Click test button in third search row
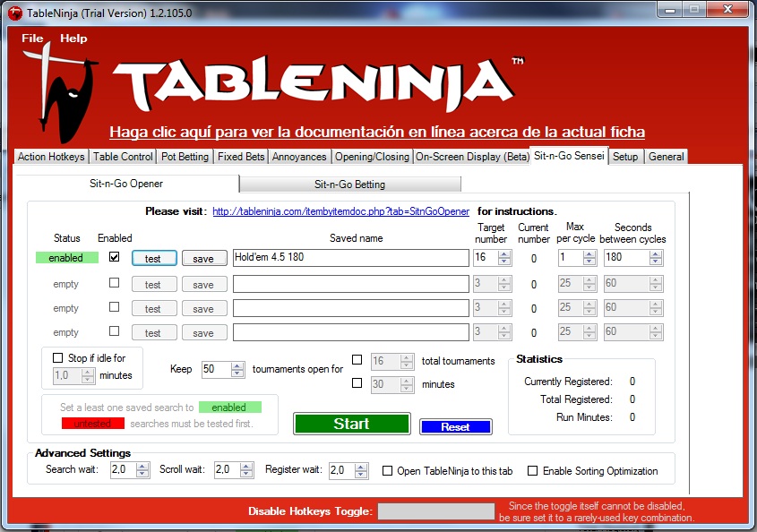 154,308
